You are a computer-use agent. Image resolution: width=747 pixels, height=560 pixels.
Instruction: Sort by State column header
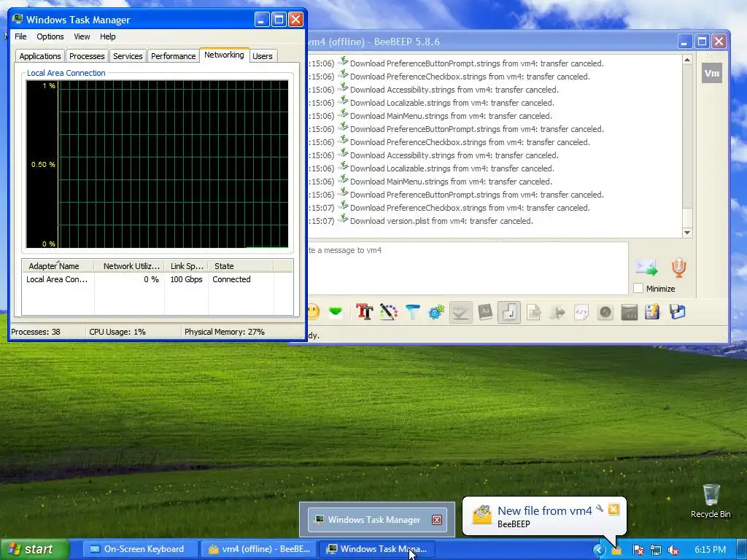(x=241, y=266)
